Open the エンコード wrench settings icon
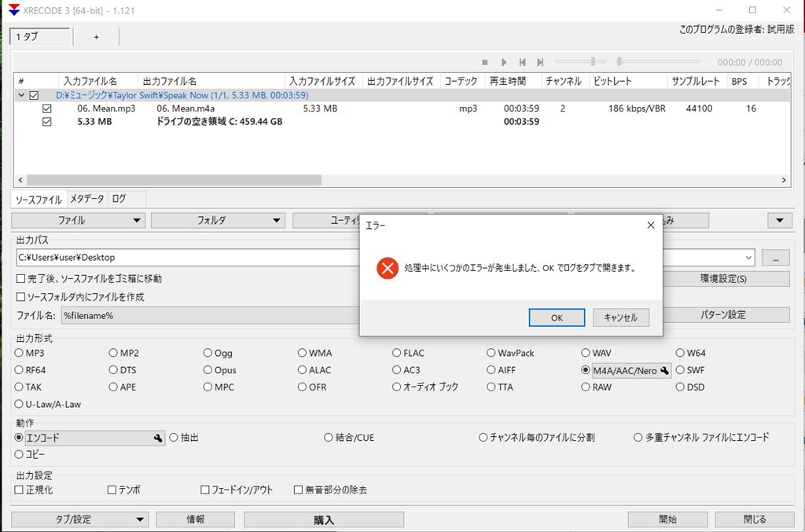Image resolution: width=805 pixels, height=532 pixels. coord(158,438)
